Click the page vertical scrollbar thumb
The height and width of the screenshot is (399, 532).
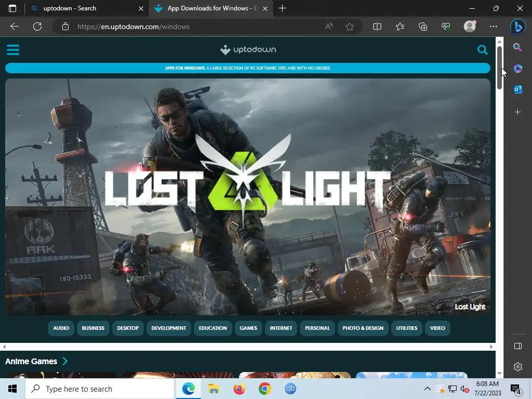(x=499, y=68)
